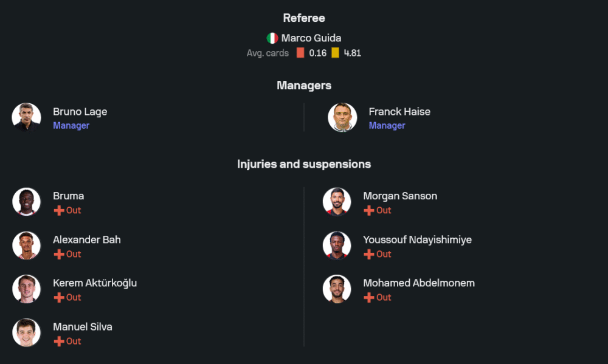Viewport: 608px width, 364px height.
Task: Click the Italian flag icon beside Marco Guida
Action: click(x=272, y=38)
